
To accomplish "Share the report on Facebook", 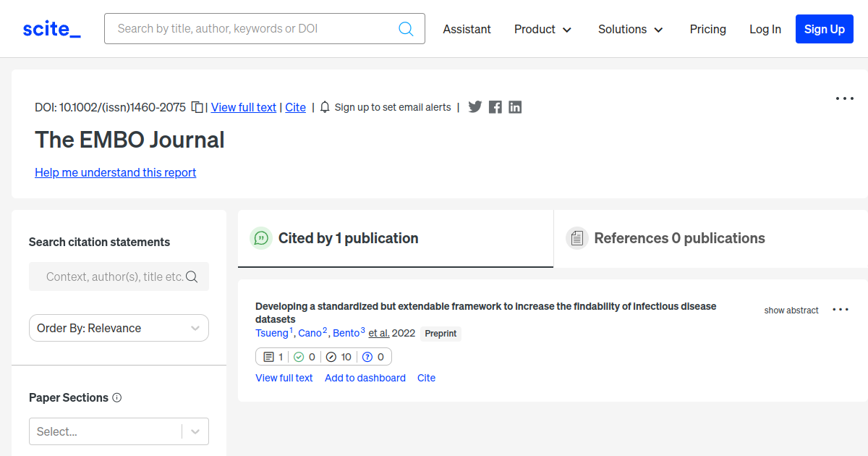I will point(495,107).
